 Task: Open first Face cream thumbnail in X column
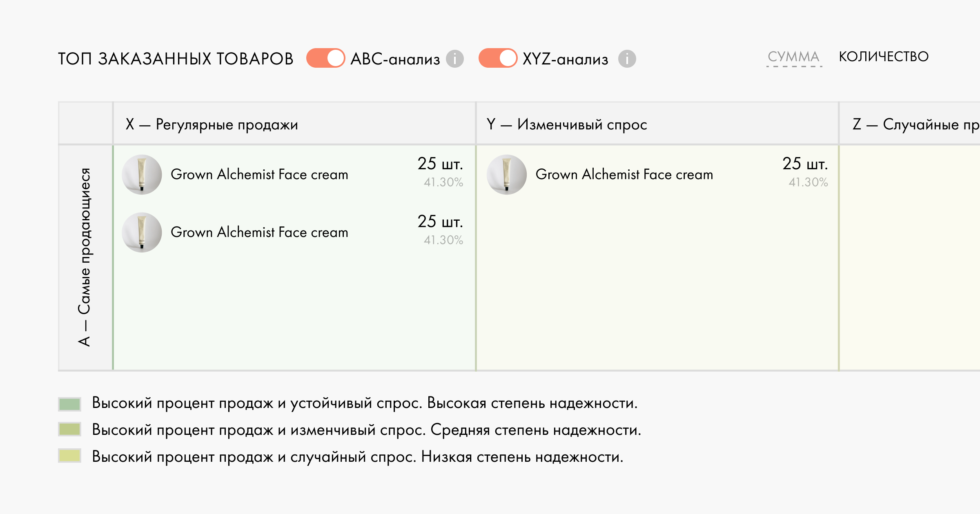142,175
